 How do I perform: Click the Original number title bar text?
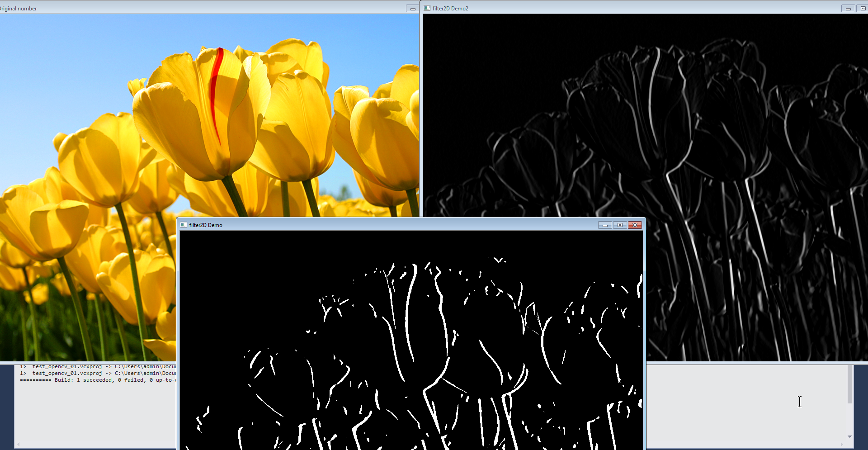(18, 9)
